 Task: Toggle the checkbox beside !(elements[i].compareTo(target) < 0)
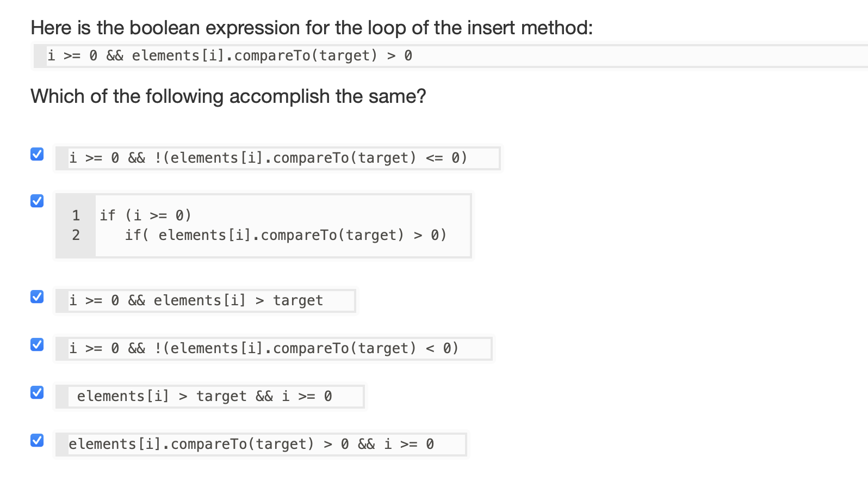(36, 344)
